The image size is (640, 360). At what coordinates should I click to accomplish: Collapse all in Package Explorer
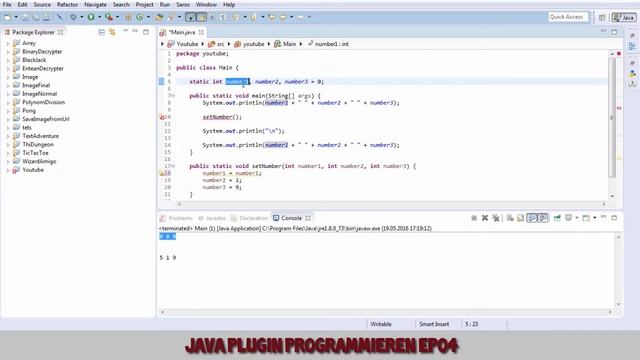click(102, 32)
